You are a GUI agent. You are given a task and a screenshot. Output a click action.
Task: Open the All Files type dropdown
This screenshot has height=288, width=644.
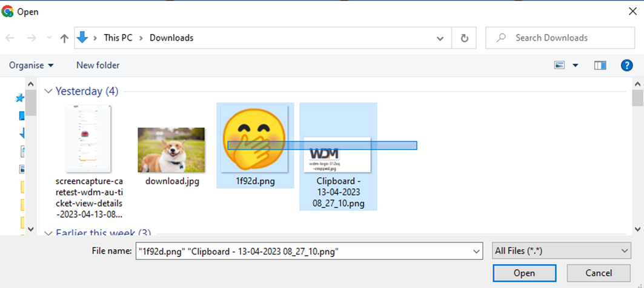562,250
